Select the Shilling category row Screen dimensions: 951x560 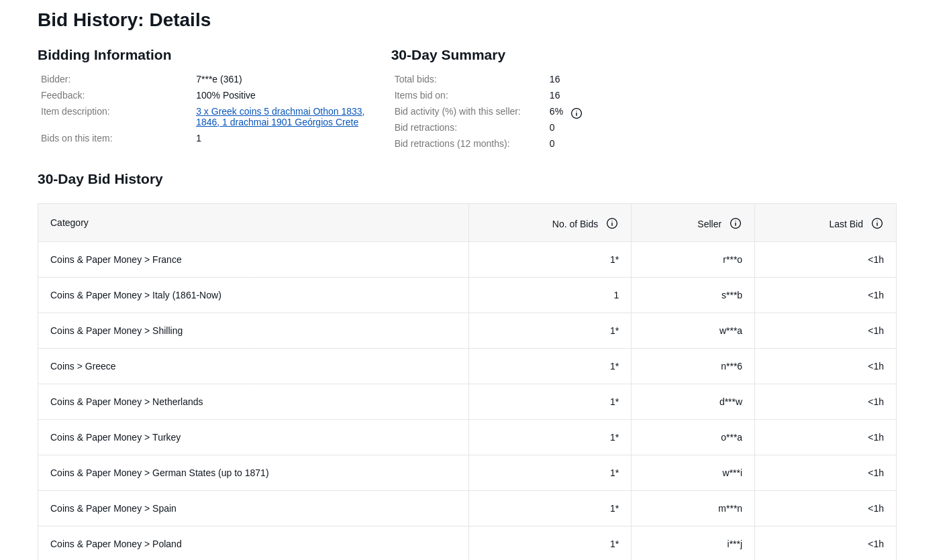click(116, 331)
